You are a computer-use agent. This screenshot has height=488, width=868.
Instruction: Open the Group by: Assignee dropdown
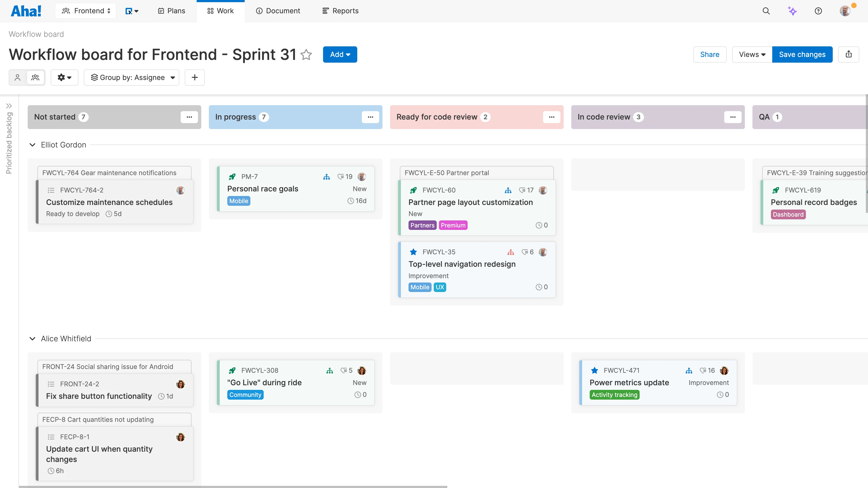[x=131, y=78]
